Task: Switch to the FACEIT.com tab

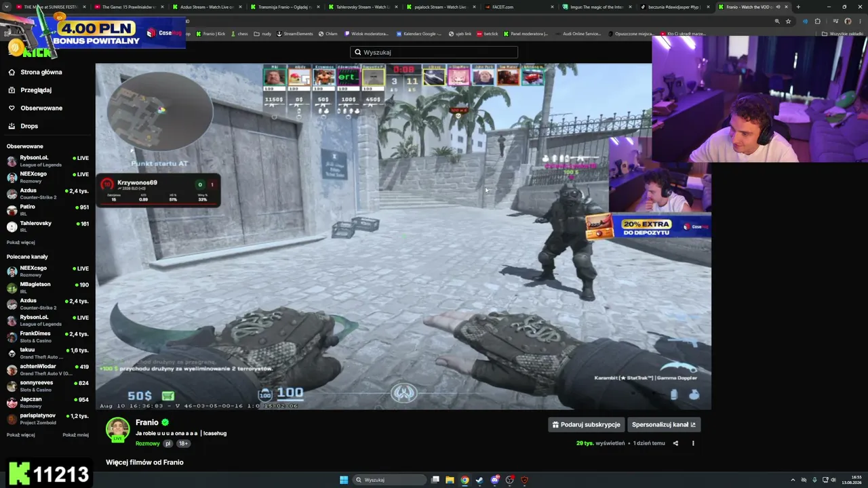Action: pyautogui.click(x=519, y=7)
